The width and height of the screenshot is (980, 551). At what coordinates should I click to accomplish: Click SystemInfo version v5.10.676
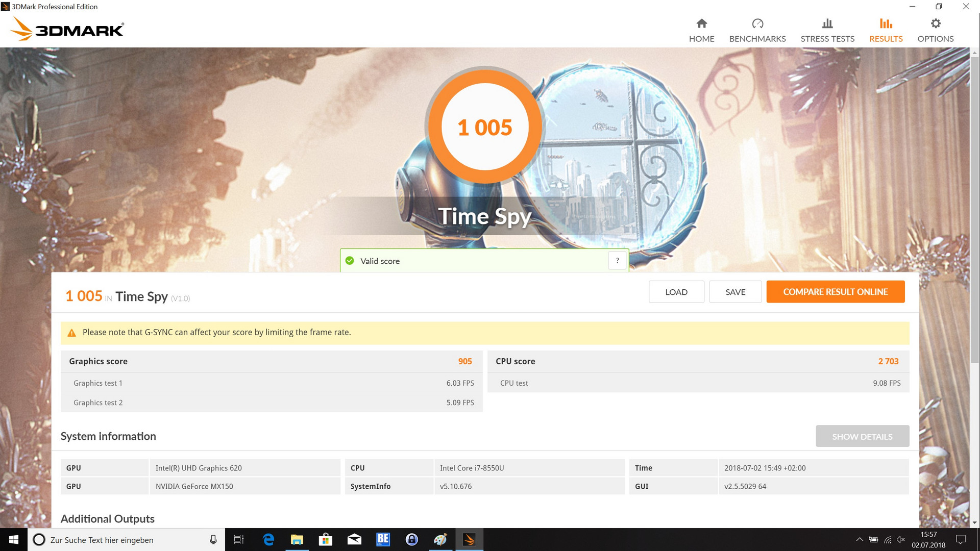point(456,486)
